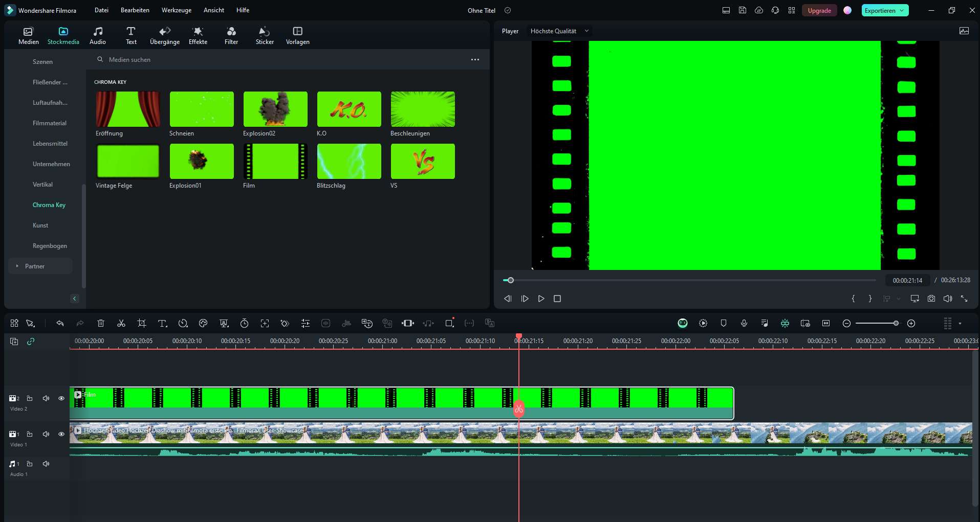
Task: Click the Duration stopwatch icon
Action: 244,323
